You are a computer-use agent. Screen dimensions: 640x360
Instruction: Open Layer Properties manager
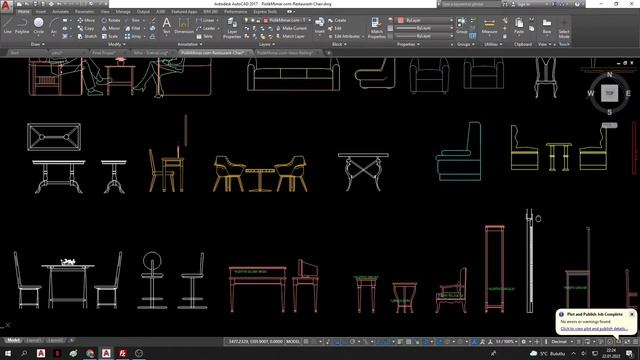click(232, 28)
